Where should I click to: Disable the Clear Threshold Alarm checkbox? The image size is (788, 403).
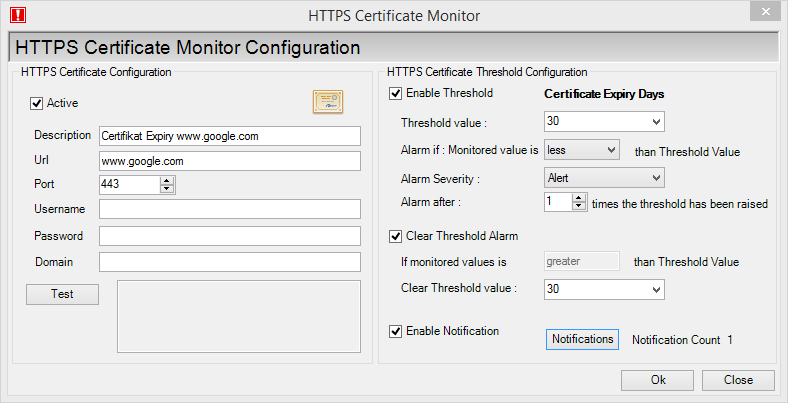396,236
